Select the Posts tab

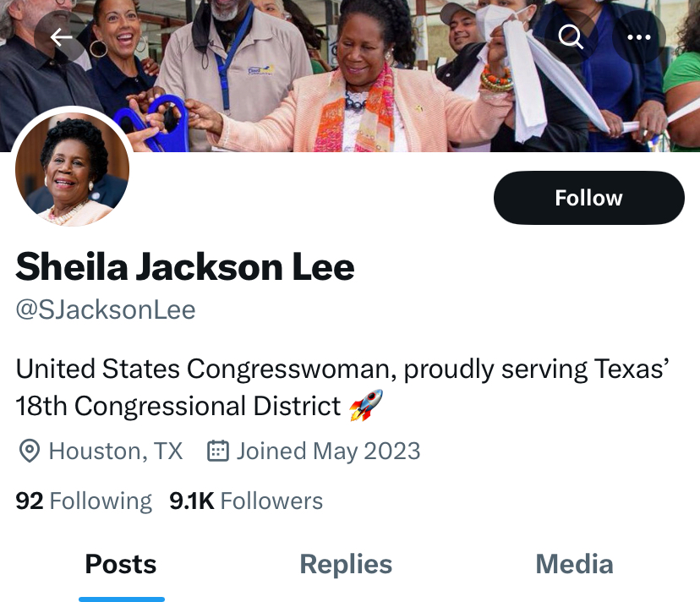tap(121, 564)
